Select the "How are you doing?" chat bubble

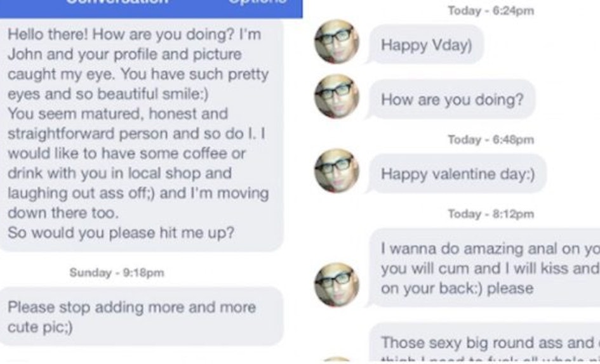pos(451,100)
